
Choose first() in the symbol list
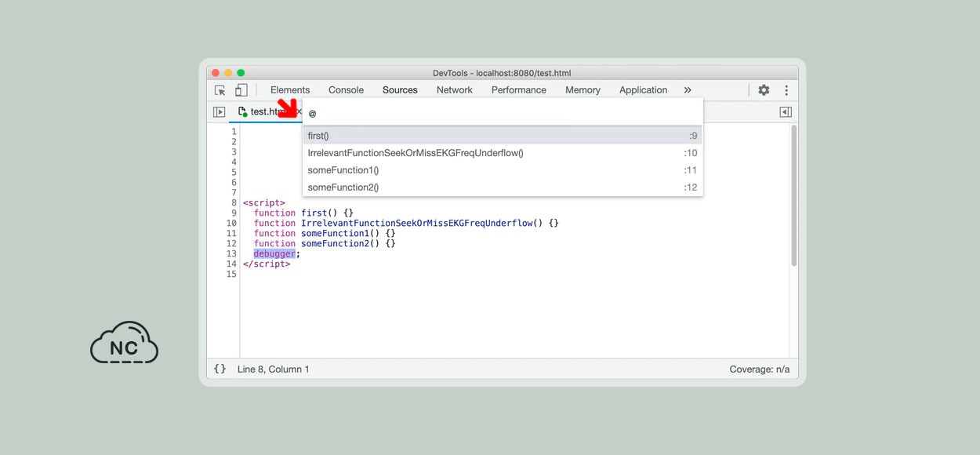coord(503,136)
